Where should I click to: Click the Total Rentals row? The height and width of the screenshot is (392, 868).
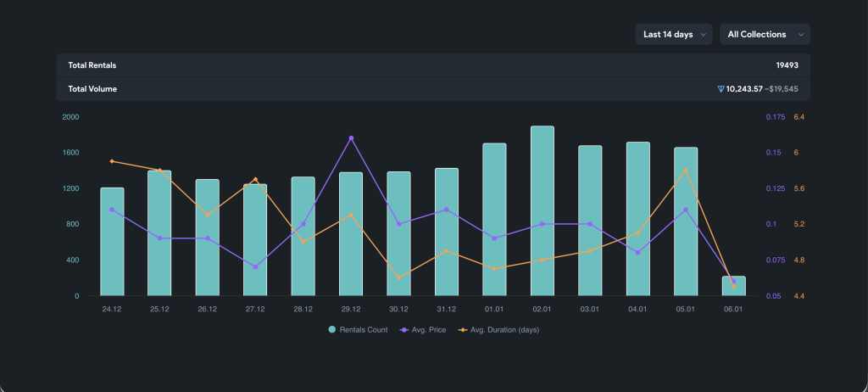pyautogui.click(x=433, y=65)
